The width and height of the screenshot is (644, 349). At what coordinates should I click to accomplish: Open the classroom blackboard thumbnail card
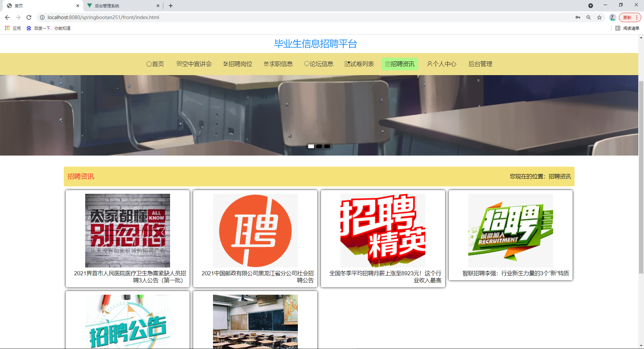click(255, 322)
